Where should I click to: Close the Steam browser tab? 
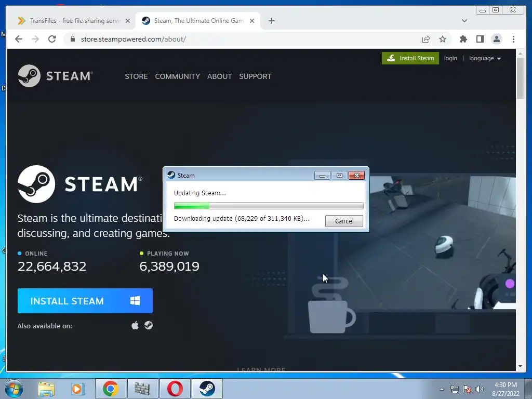(252, 21)
